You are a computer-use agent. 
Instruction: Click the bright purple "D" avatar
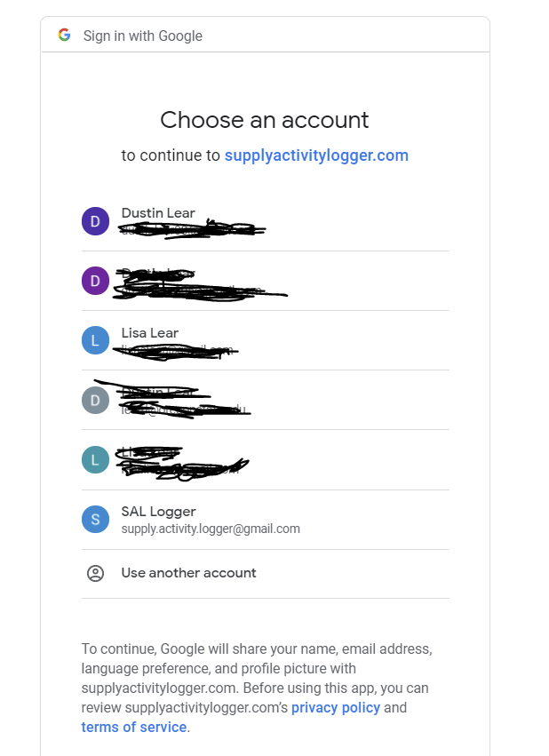95,281
